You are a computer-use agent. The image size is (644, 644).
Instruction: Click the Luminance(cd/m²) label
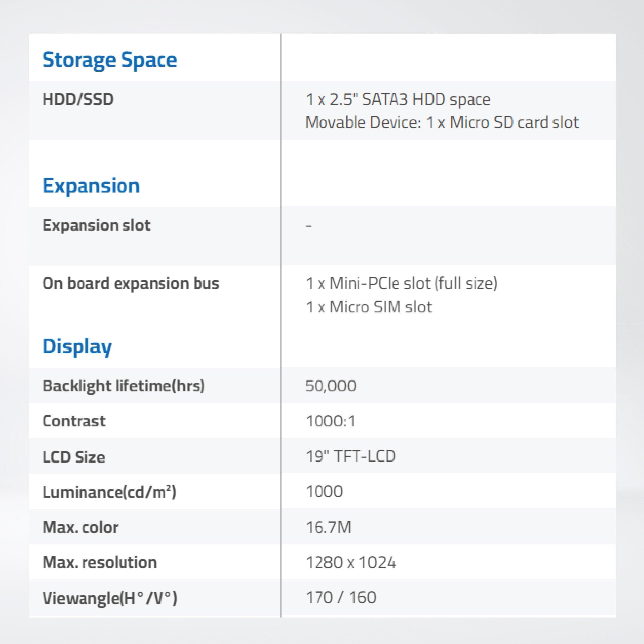[110, 492]
